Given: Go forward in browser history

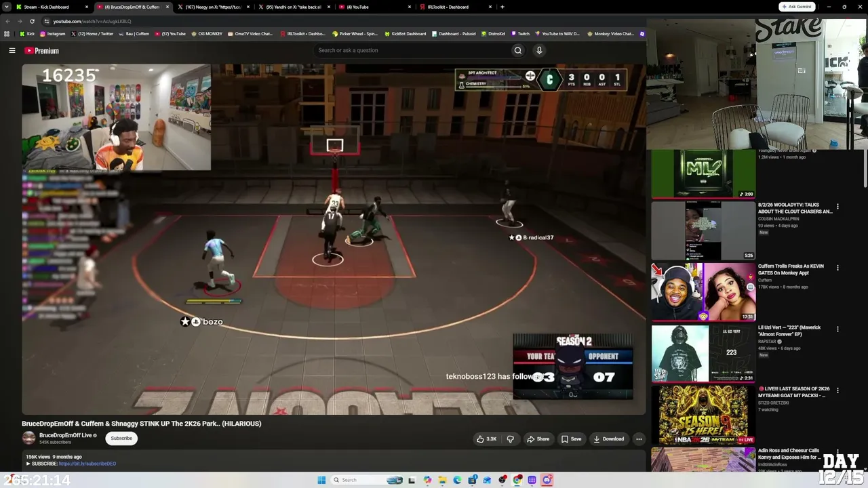Looking at the screenshot, I should pyautogui.click(x=19, y=21).
